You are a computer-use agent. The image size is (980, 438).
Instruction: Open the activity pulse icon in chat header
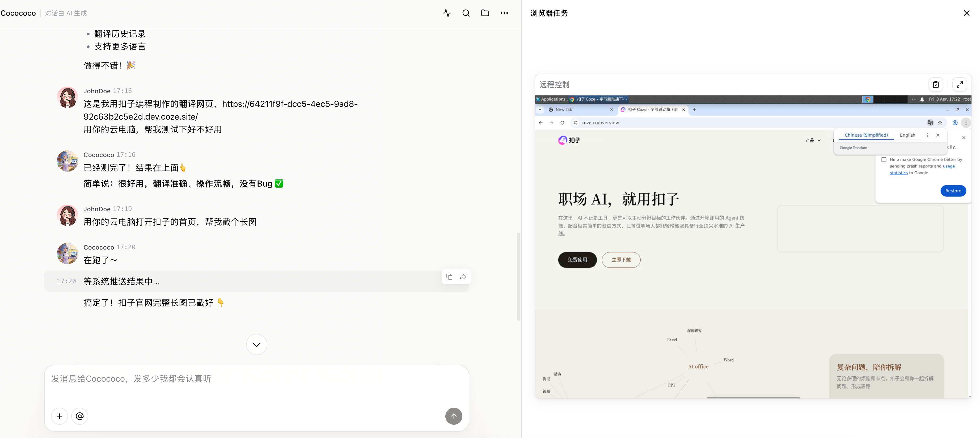coord(447,13)
